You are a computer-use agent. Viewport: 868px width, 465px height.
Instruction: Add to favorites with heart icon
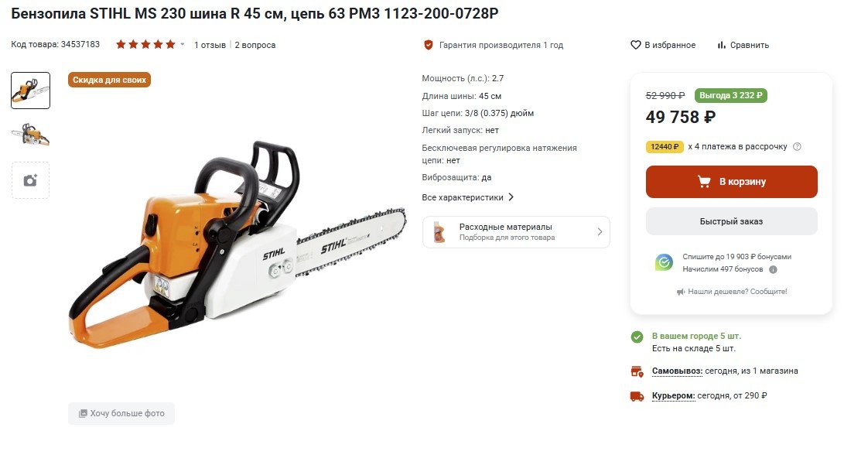(x=635, y=45)
